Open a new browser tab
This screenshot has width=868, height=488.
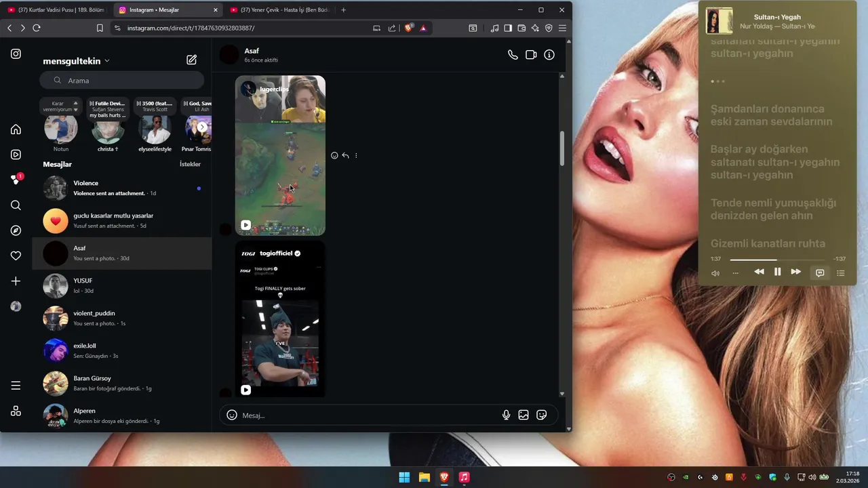[x=343, y=10]
